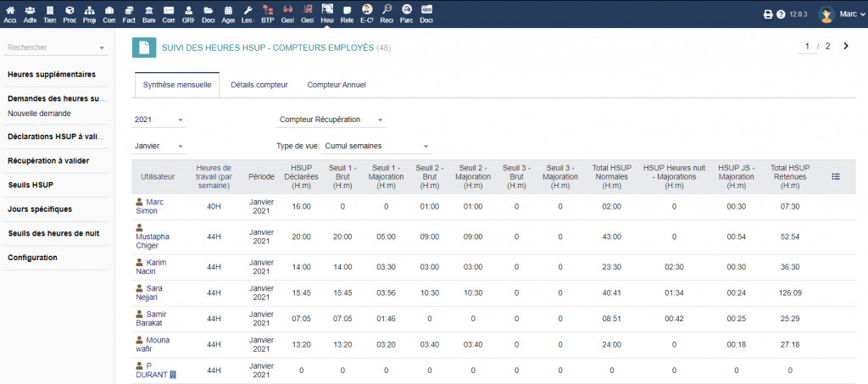
Task: Click the Factures module icon
Action: pos(129,14)
